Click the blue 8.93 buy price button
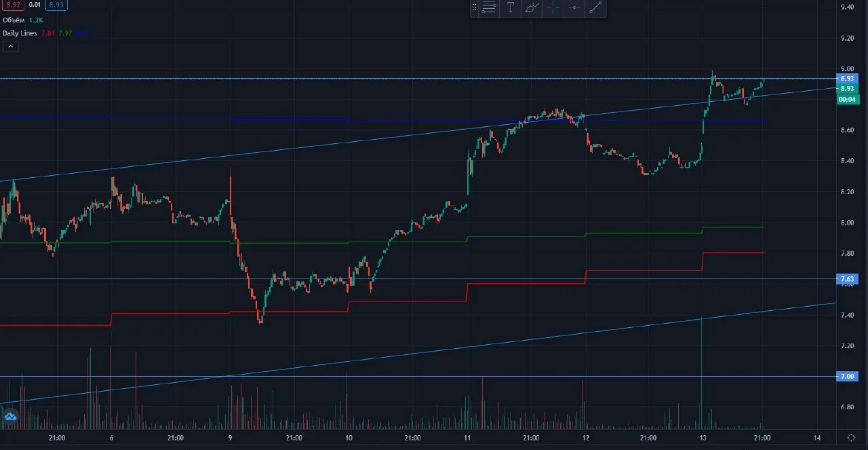The height and width of the screenshot is (450, 868). [56, 6]
